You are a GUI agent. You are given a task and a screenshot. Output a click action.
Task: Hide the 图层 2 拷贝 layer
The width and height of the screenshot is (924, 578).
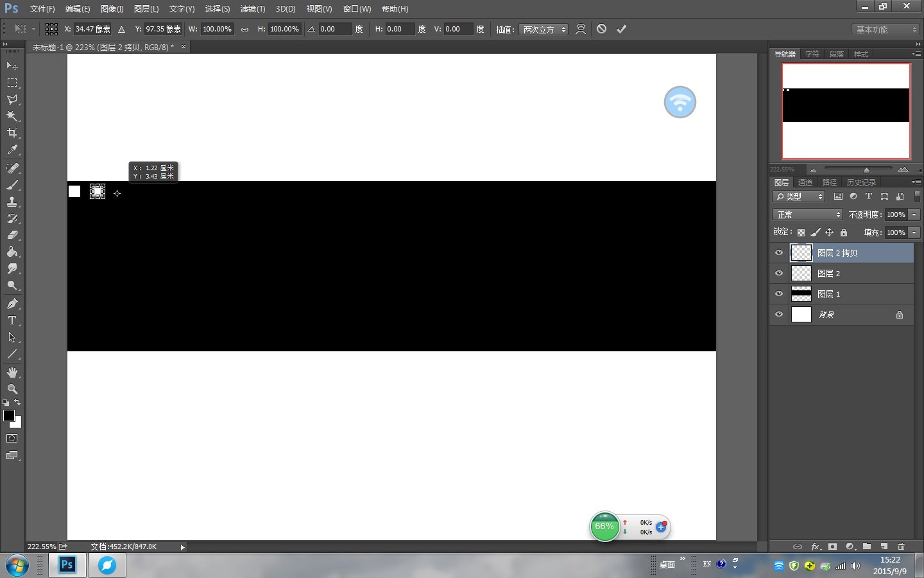click(x=779, y=253)
